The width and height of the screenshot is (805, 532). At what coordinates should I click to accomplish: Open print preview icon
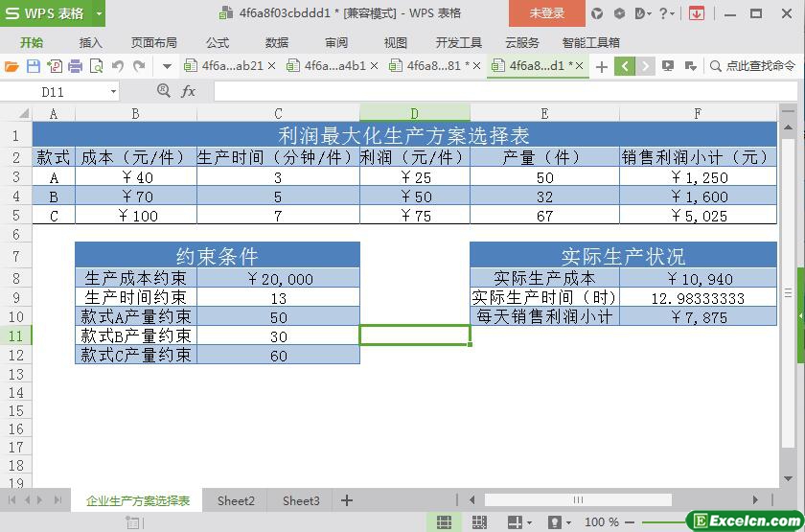tap(96, 66)
